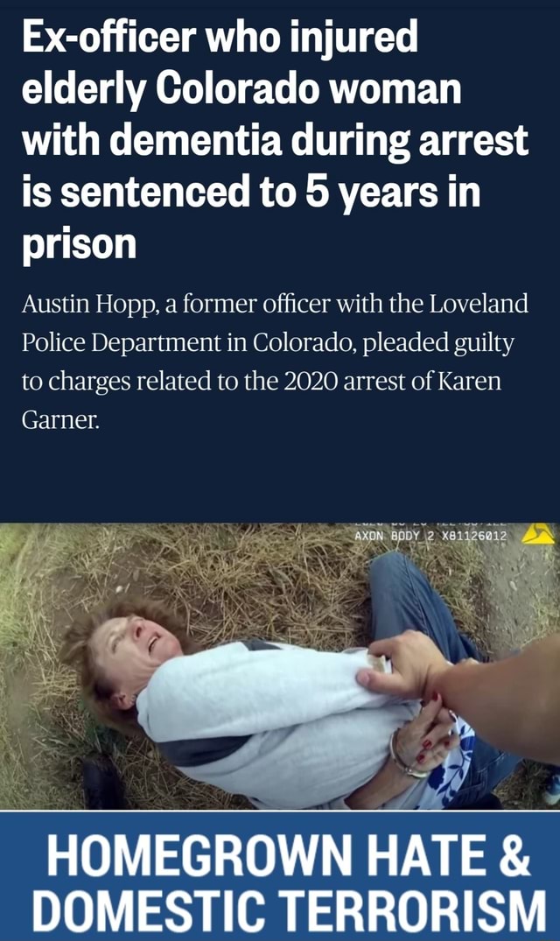Click the word "Garner." ending the summary

point(59,419)
